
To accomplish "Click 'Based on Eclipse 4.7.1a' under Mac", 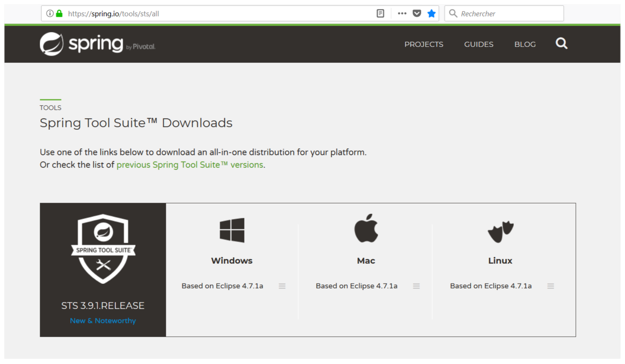I will coord(357,286).
